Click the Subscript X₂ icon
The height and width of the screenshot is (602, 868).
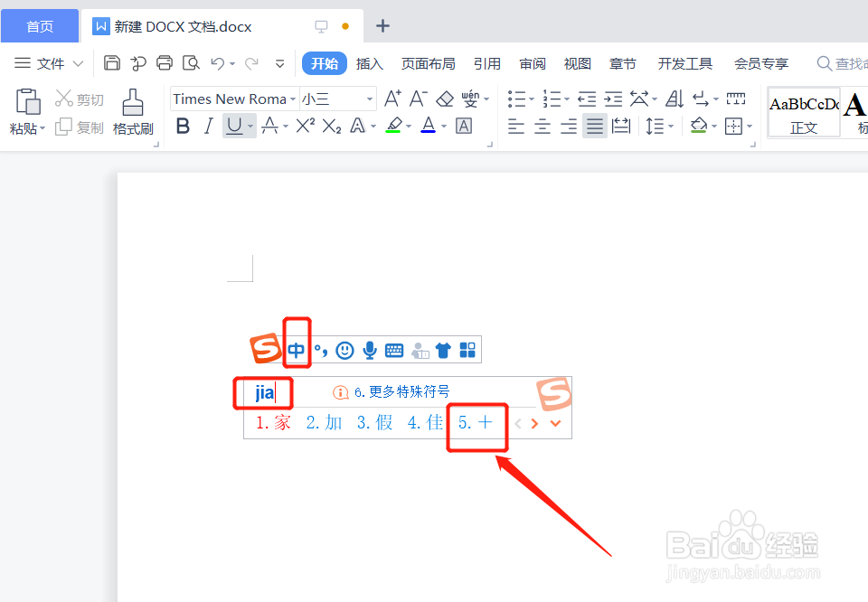[332, 127]
